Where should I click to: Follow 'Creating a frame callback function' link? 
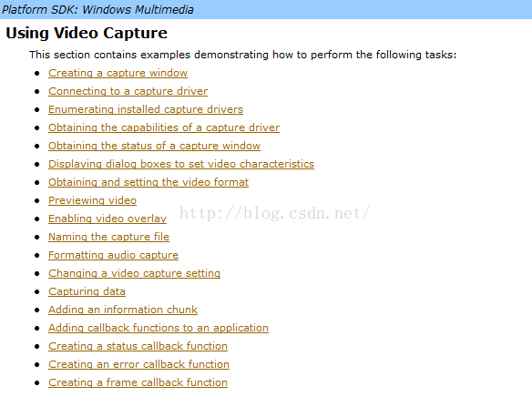[138, 382]
